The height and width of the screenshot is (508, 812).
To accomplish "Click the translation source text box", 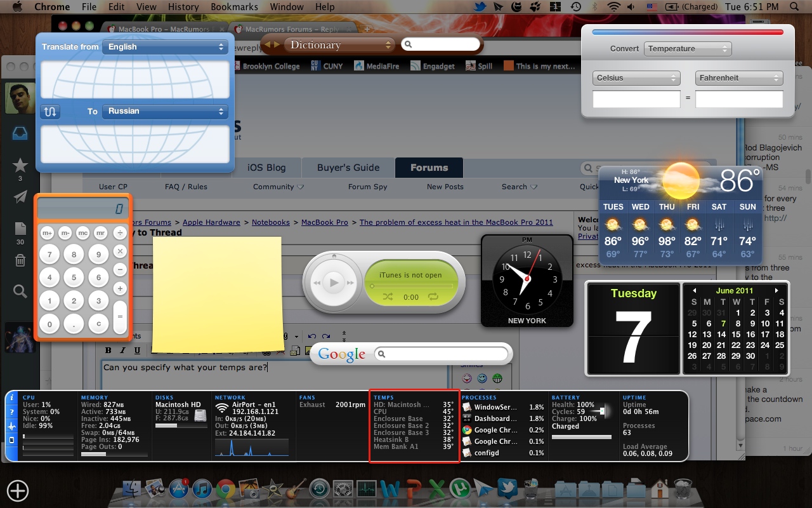I will pos(135,79).
